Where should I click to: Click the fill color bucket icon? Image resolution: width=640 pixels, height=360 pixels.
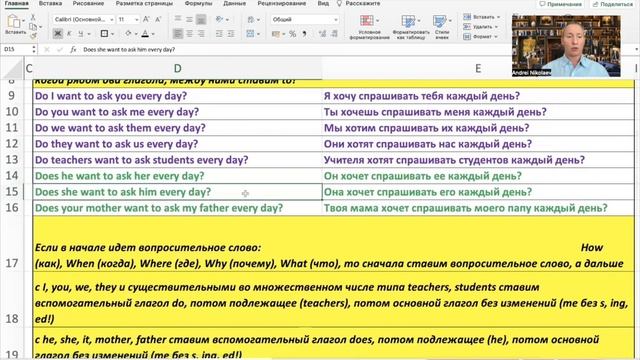(128, 33)
